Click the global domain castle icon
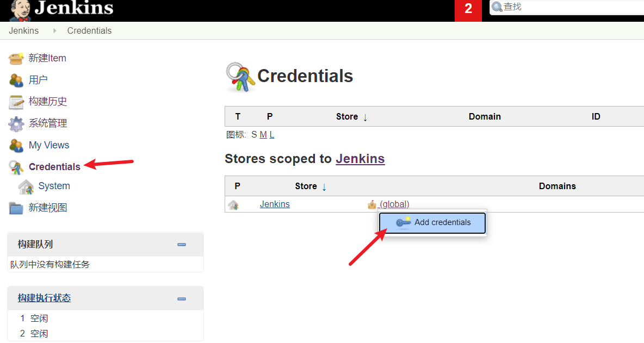The height and width of the screenshot is (343, 644). (371, 204)
